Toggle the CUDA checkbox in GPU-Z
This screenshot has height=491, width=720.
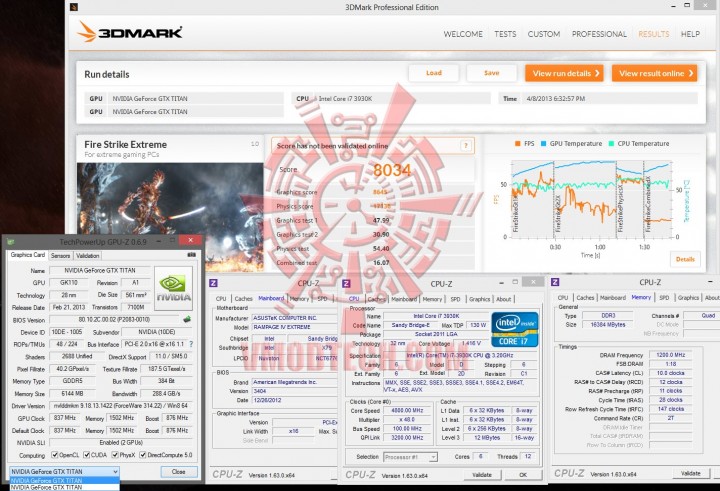87,455
